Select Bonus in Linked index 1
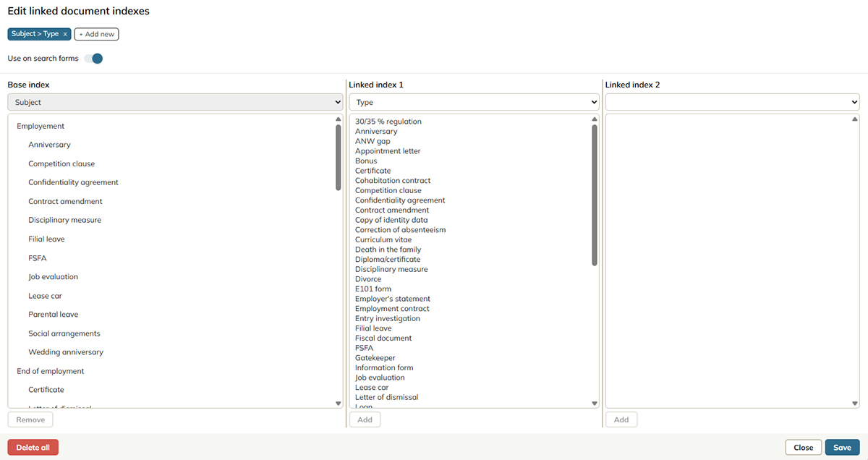 366,161
